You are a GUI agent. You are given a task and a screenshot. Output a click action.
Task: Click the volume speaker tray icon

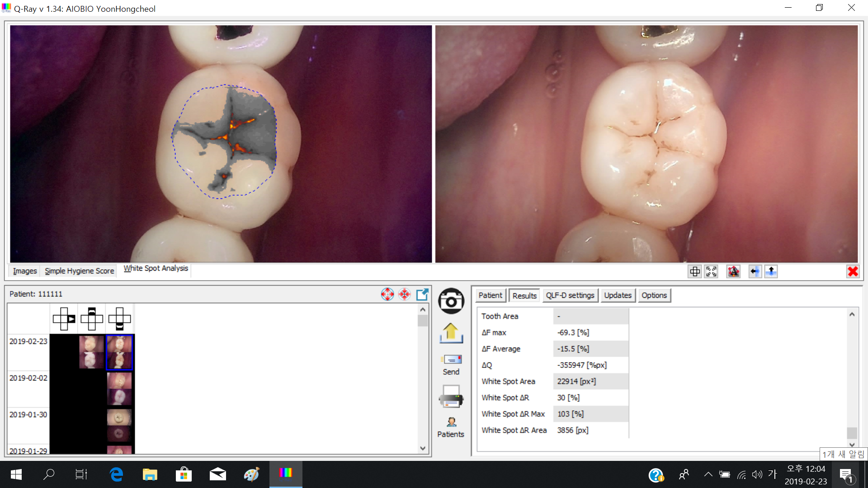pos(757,474)
